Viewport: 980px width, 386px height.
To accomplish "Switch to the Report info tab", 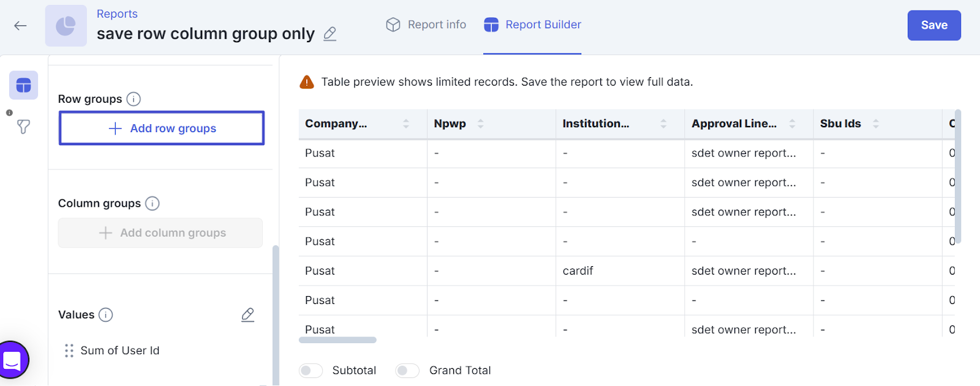I will 426,25.
